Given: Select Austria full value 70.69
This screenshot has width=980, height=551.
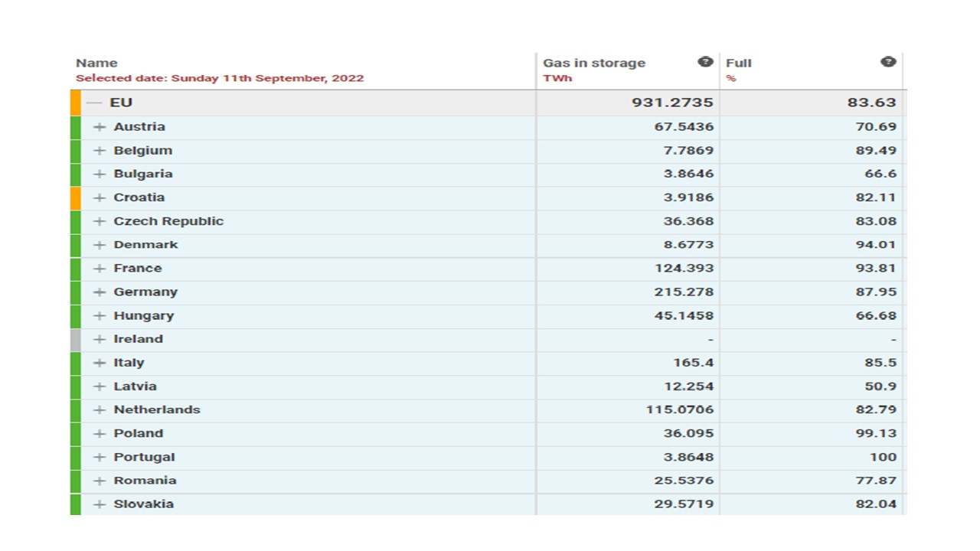Looking at the screenshot, I should coord(876,127).
